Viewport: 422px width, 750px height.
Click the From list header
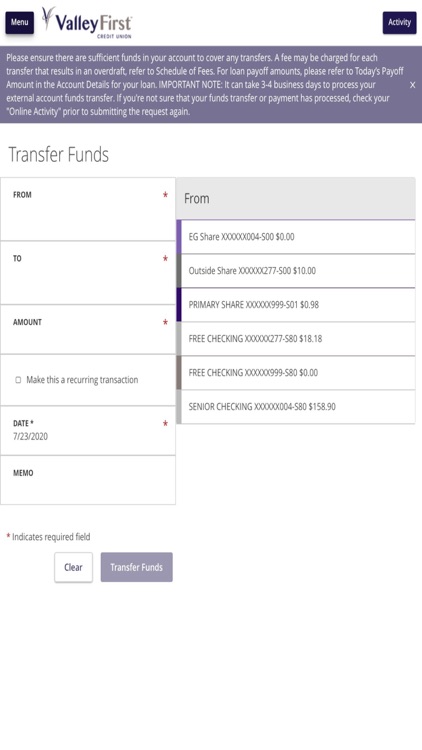[296, 199]
